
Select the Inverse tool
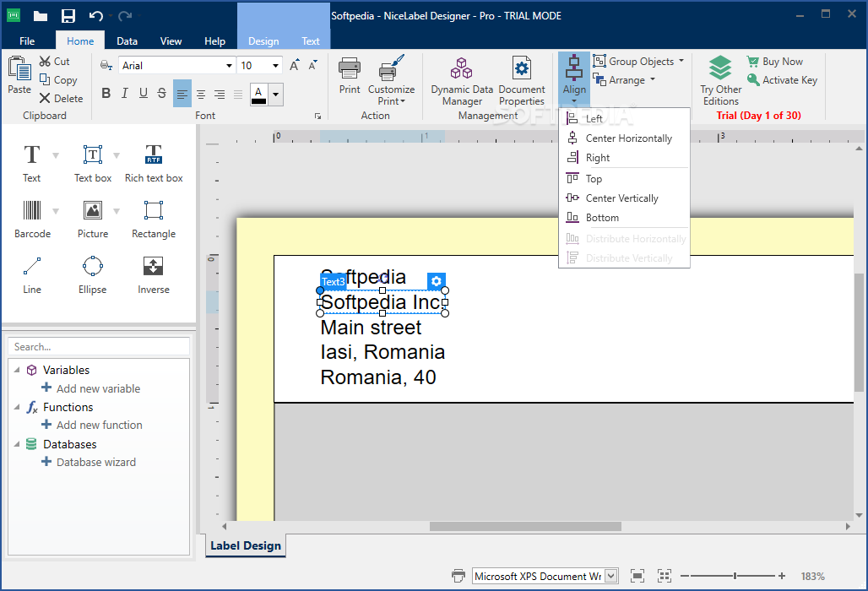[x=154, y=274]
